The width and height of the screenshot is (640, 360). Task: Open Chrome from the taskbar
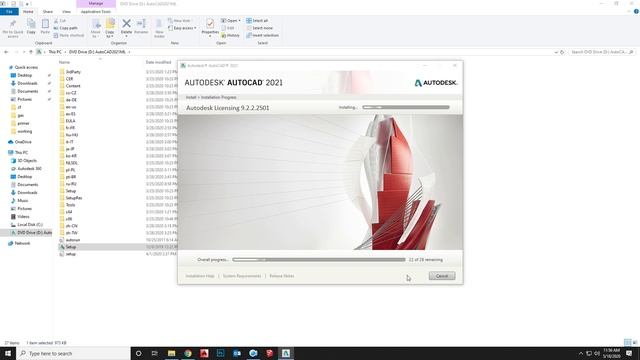pos(188,353)
